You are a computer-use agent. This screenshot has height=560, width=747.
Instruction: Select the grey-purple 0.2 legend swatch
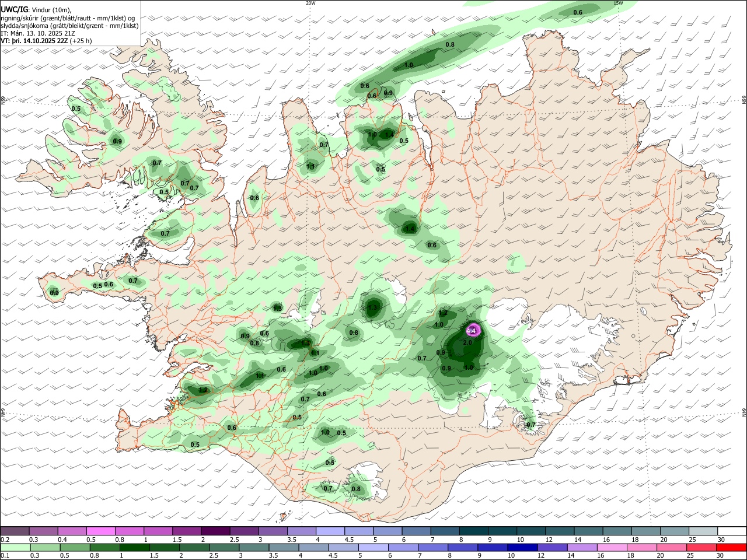pyautogui.click(x=15, y=531)
